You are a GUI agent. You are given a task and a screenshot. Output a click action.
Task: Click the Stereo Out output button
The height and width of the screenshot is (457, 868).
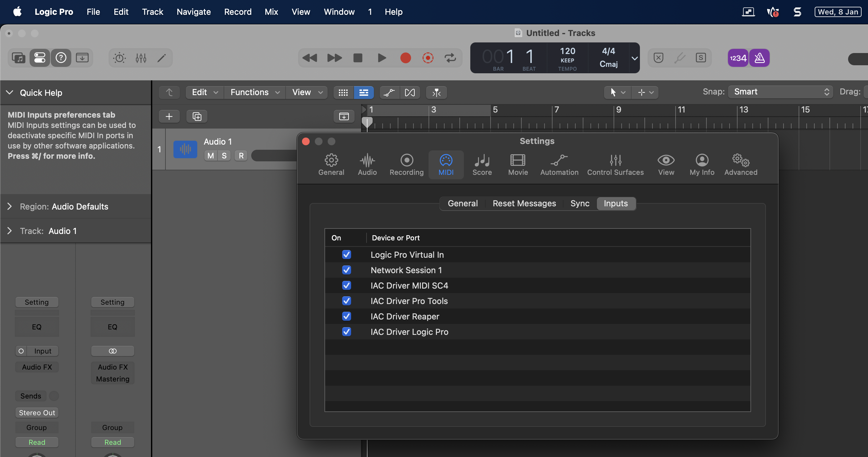[x=37, y=413]
